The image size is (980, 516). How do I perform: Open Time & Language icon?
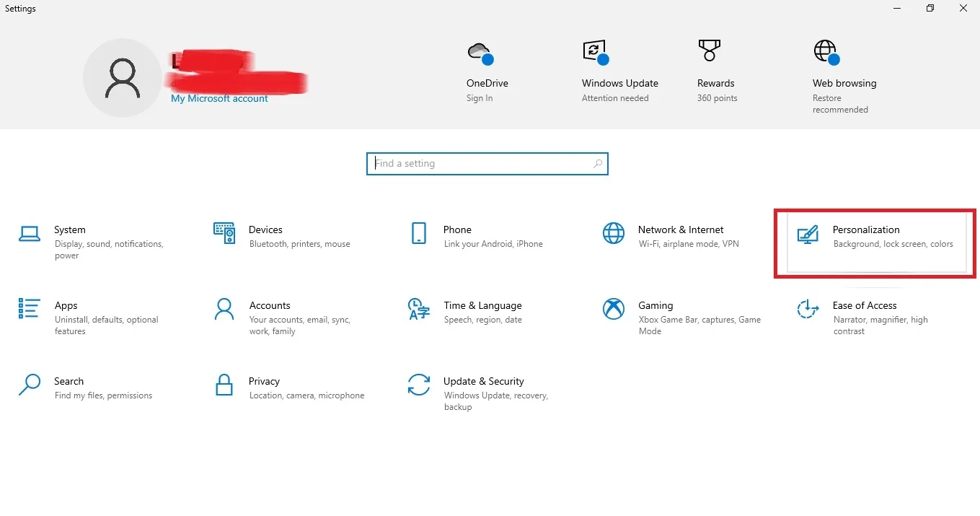point(419,309)
